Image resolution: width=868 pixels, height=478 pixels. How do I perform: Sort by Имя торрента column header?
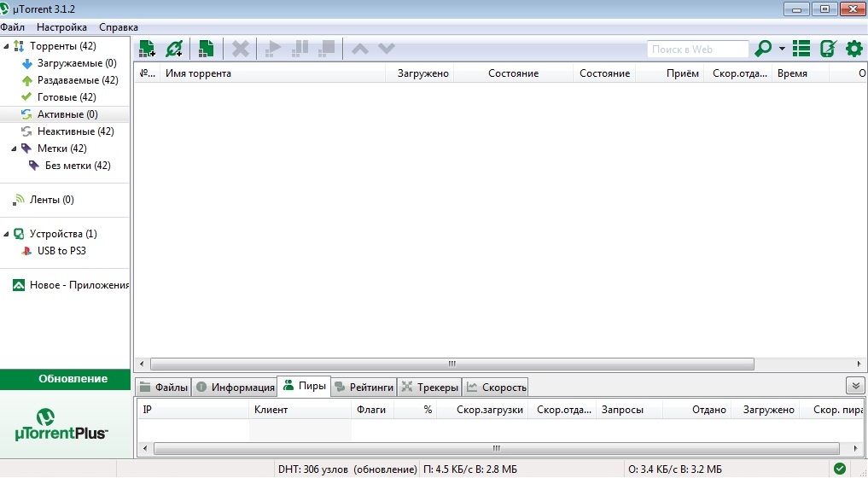[273, 73]
